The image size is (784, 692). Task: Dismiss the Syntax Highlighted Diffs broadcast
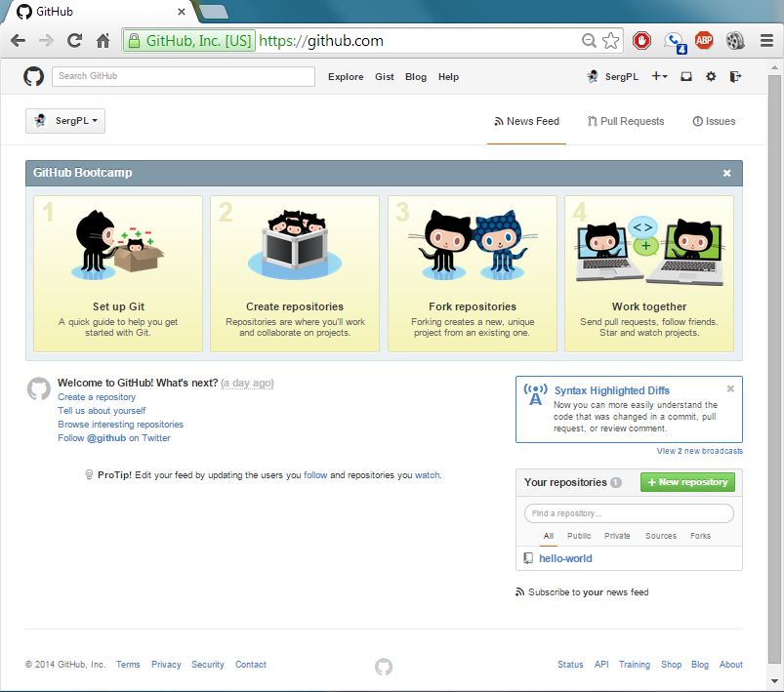click(730, 388)
